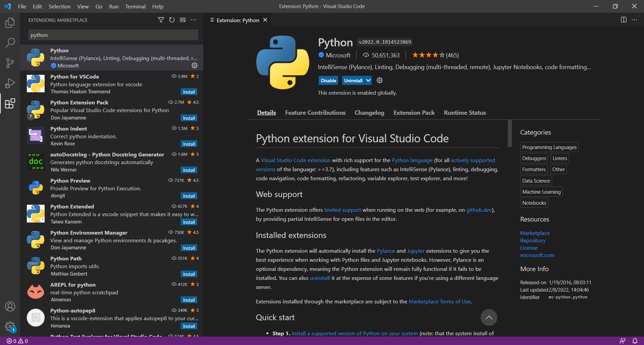Open the Terminal menu
The image size is (644, 345).
136,6
